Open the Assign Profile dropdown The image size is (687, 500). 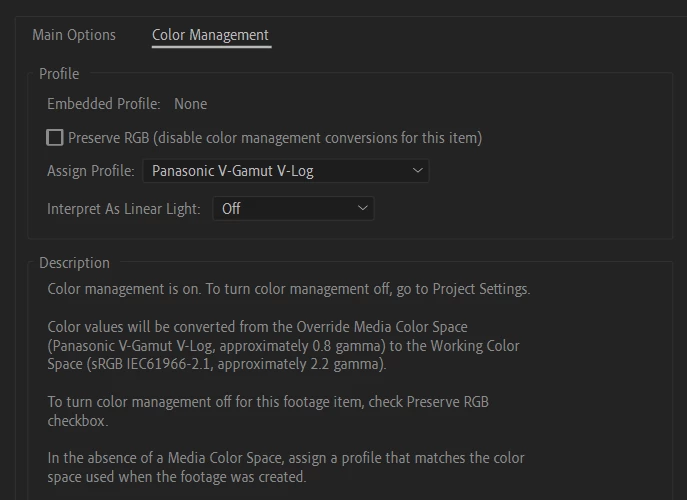pyautogui.click(x=286, y=171)
